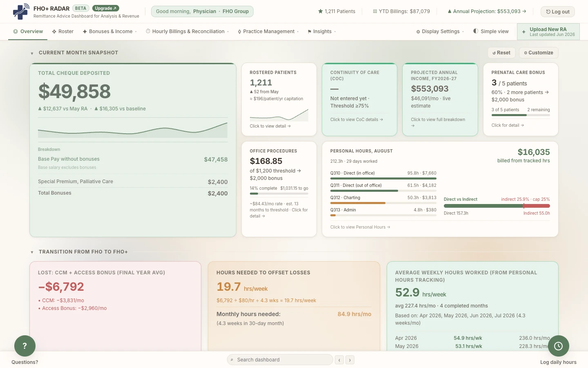This screenshot has width=588, height=368.
Task: Switch to the Overview tab
Action: [x=28, y=31]
